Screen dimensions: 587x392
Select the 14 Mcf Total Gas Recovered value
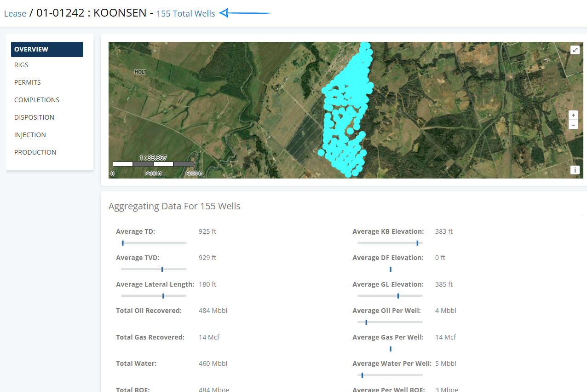pyautogui.click(x=209, y=337)
